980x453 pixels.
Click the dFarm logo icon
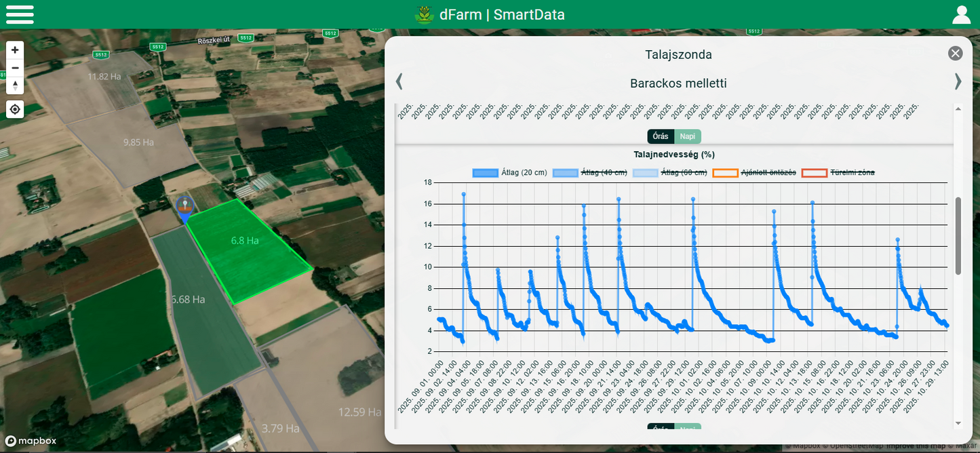[x=425, y=15]
